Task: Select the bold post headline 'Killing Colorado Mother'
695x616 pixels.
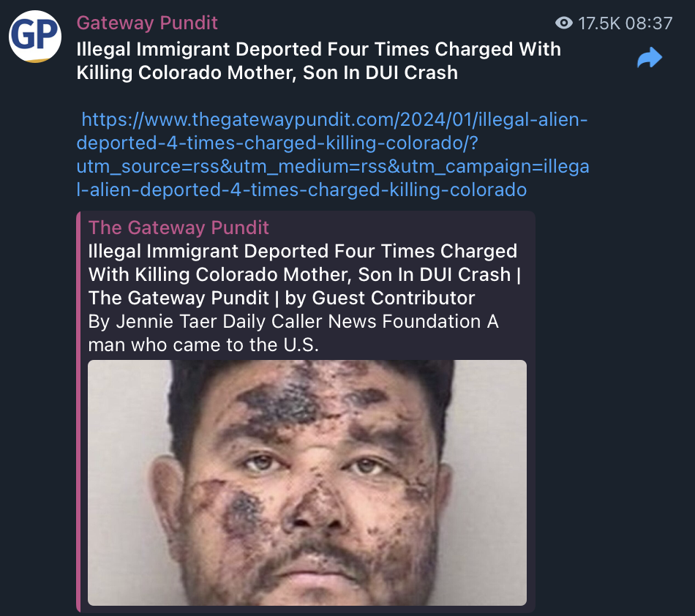Action: tap(186, 72)
